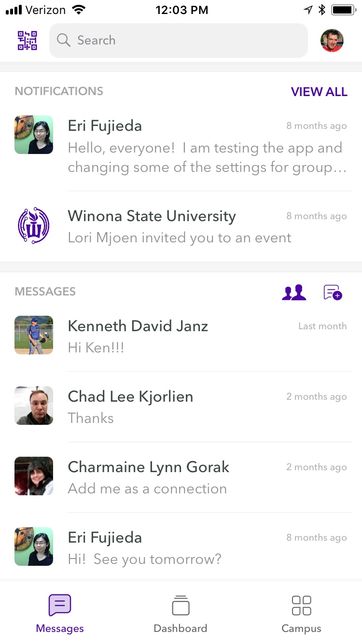Viewport: 362px width, 644px height.
Task: Open Charmaine Lynn Gorak's message
Action: pos(207,477)
